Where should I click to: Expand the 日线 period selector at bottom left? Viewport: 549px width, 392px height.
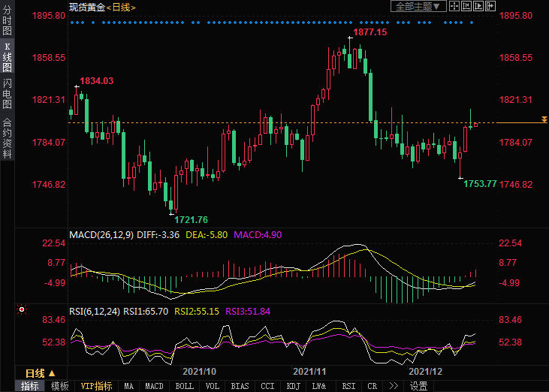[40, 372]
